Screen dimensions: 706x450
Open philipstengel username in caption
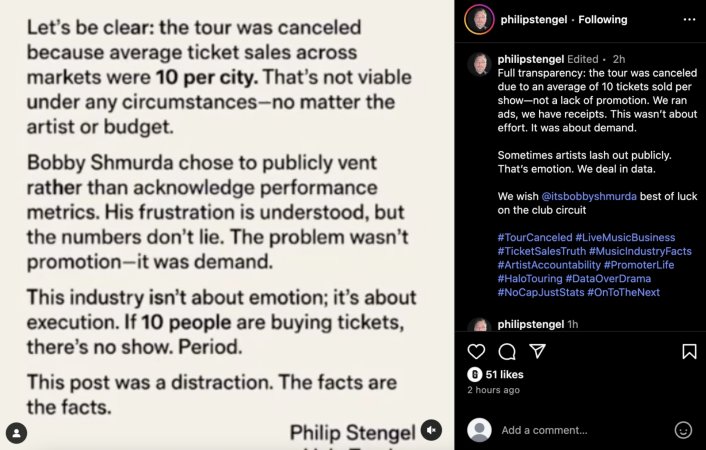coord(530,59)
